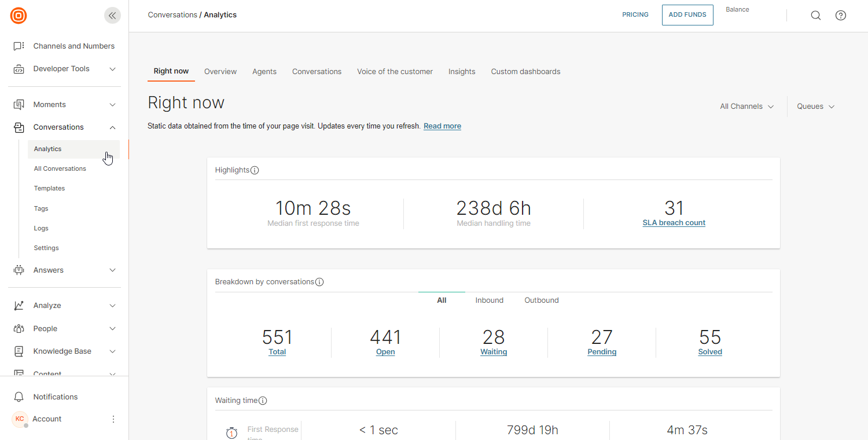
Task: Open Voice of the customer tab
Action: pos(395,72)
